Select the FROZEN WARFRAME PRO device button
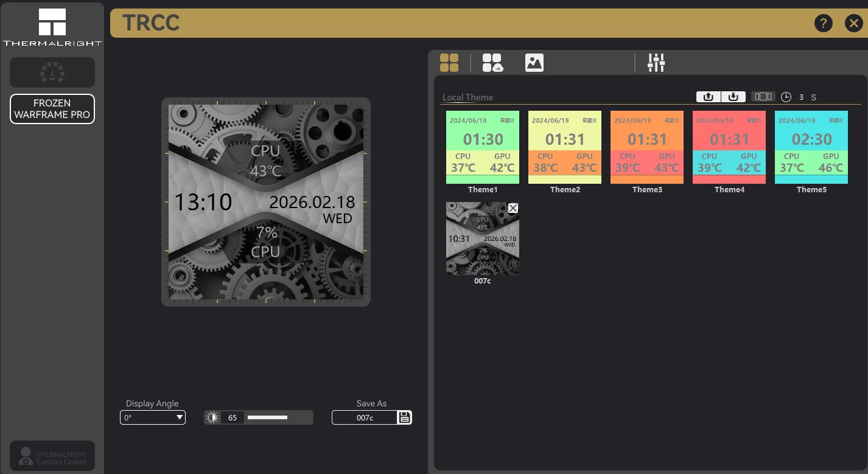Viewport: 868px width, 474px height. click(52, 109)
